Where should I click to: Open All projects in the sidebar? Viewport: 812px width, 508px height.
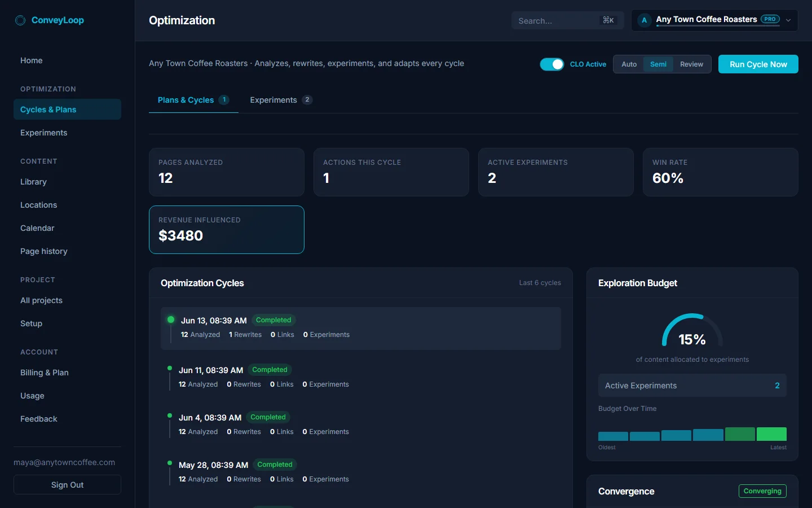tap(67, 300)
